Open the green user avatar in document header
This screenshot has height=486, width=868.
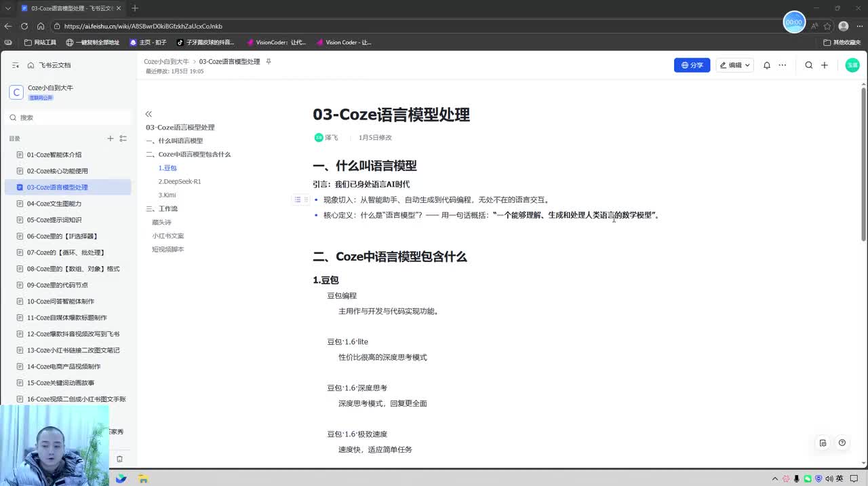point(852,65)
